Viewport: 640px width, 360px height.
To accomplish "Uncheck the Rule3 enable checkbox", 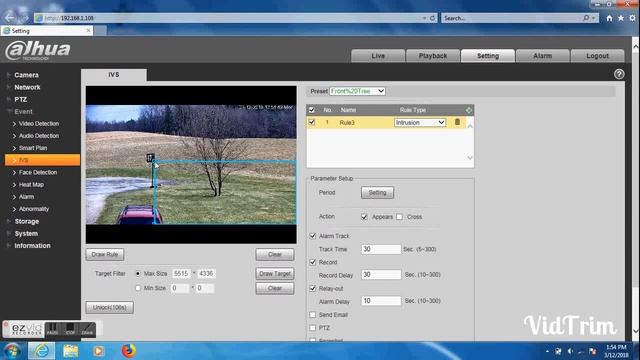I will 312,122.
